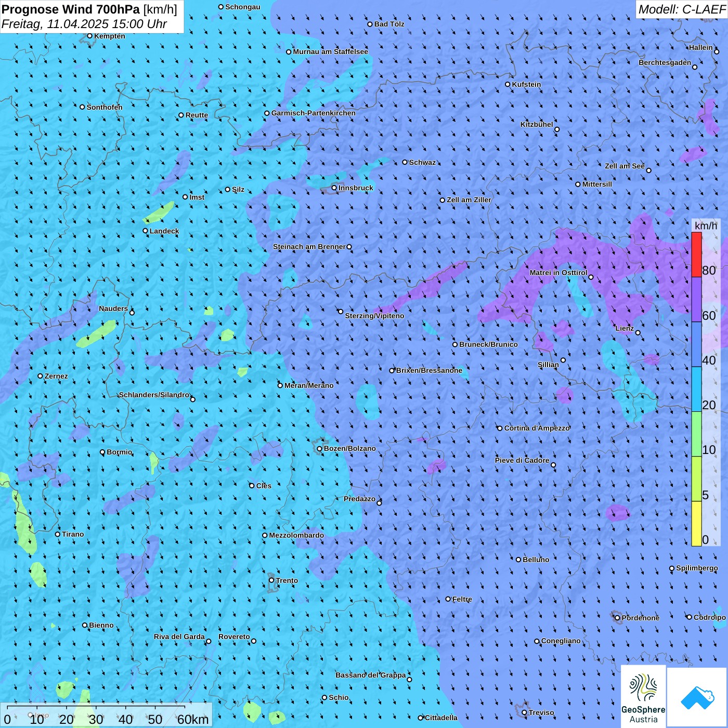
Task: Click the Kempten location label
Action: point(109,36)
